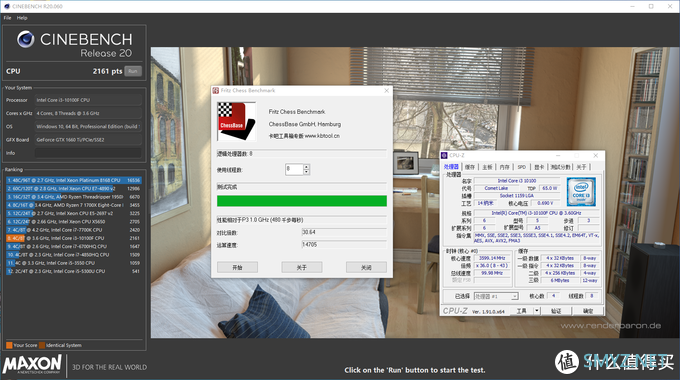680x380 pixels.
Task: Click the Cinebench logo sphere icon
Action: point(26,39)
